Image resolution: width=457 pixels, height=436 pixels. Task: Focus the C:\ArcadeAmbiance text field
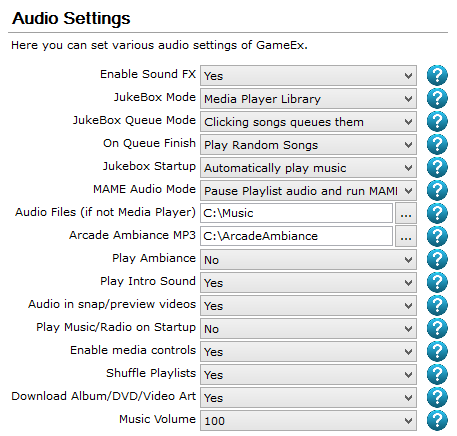(296, 236)
